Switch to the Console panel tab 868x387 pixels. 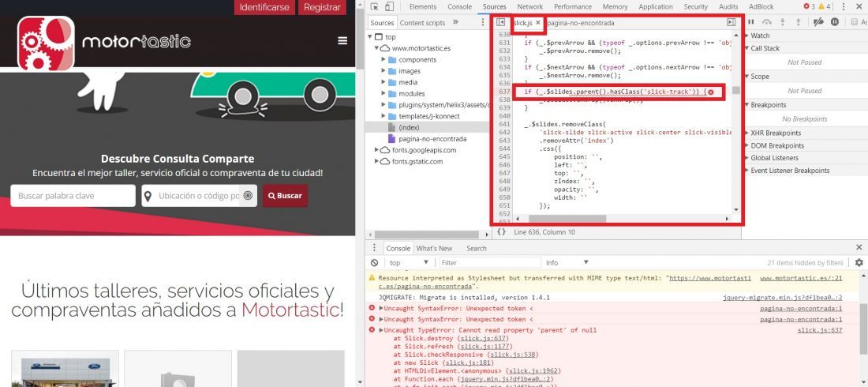(x=459, y=6)
